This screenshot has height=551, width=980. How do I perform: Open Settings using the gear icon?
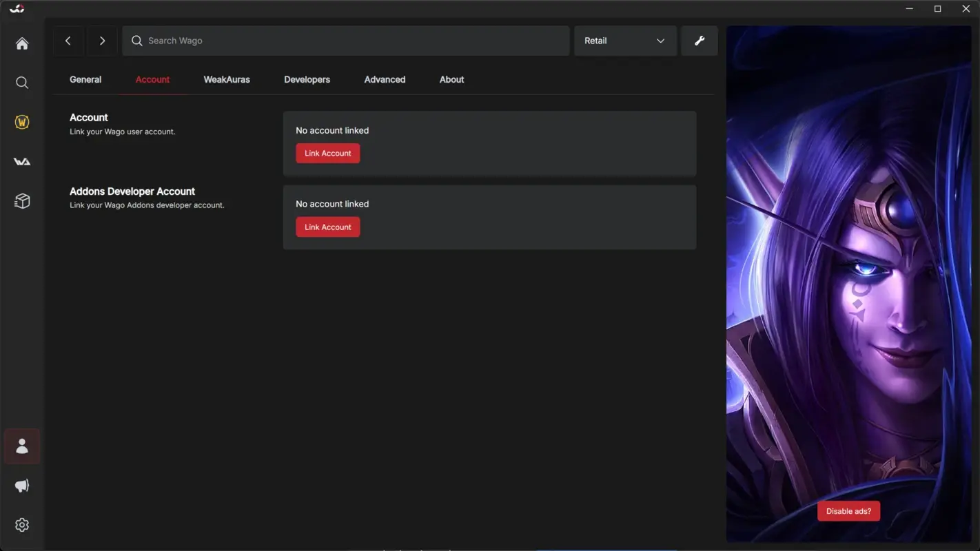coord(21,524)
